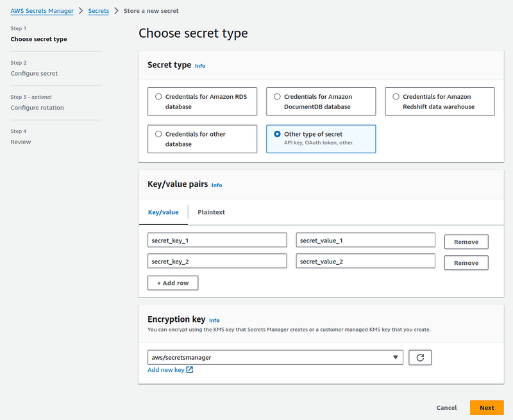513x420 pixels.
Task: Click the Store a new secret breadcrumb text
Action: tap(151, 11)
